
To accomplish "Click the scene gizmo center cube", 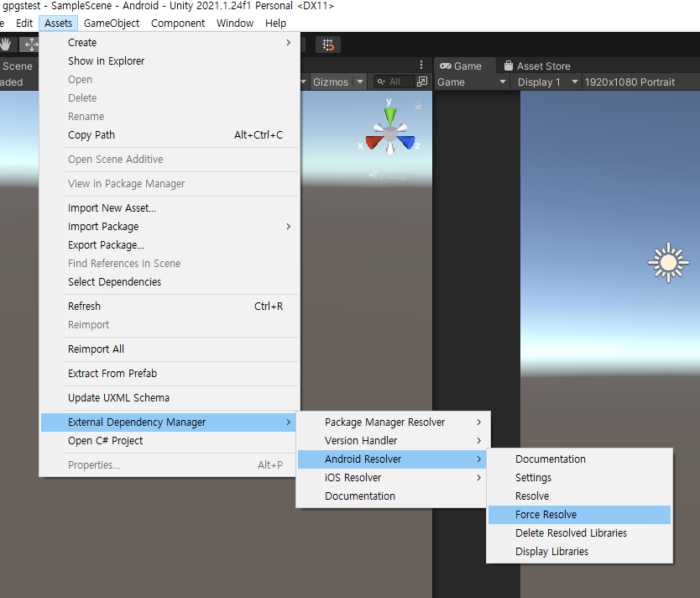I will pos(390,134).
